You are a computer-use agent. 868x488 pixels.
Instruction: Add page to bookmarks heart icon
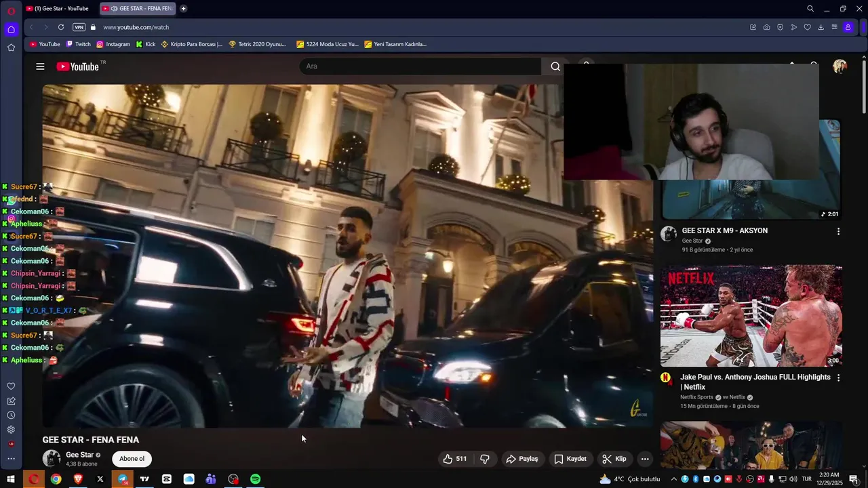tap(807, 27)
